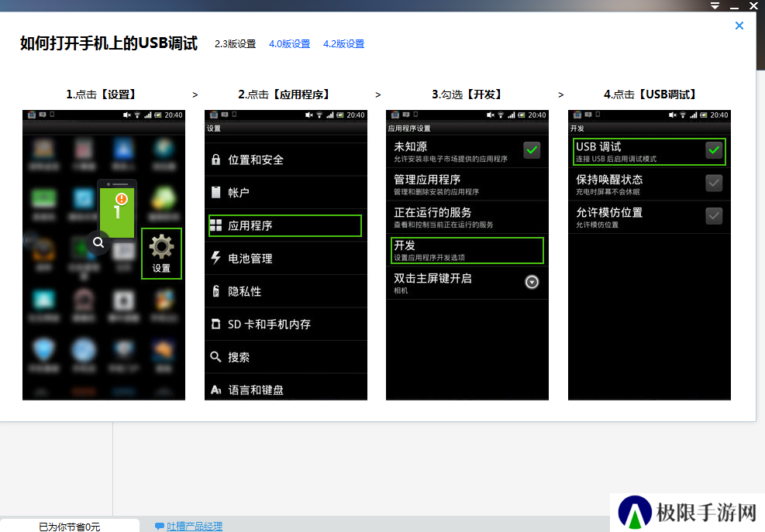This screenshot has width=765, height=532.
Task: Click the magnifier search icon in step 1
Action: (98, 242)
